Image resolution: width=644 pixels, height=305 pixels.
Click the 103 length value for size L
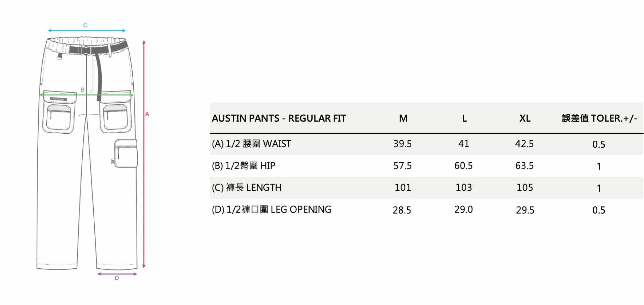(464, 187)
